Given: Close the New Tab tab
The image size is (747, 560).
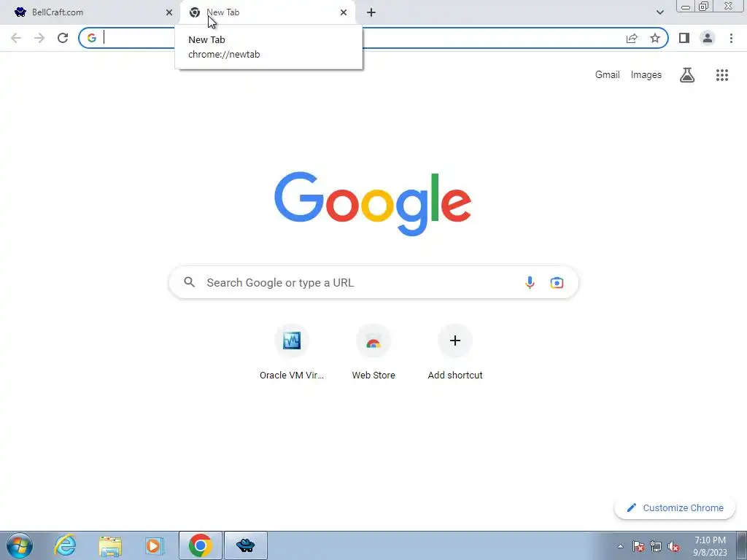Looking at the screenshot, I should [x=344, y=12].
